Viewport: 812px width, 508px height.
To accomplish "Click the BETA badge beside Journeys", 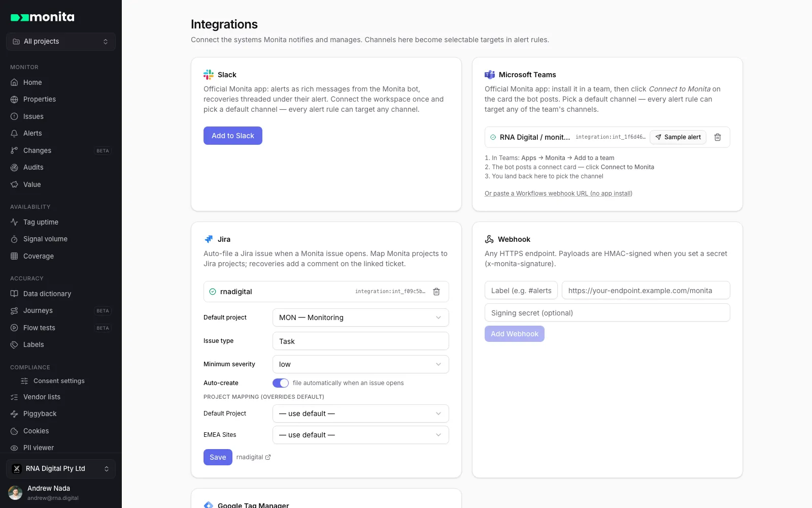I will 103,311.
